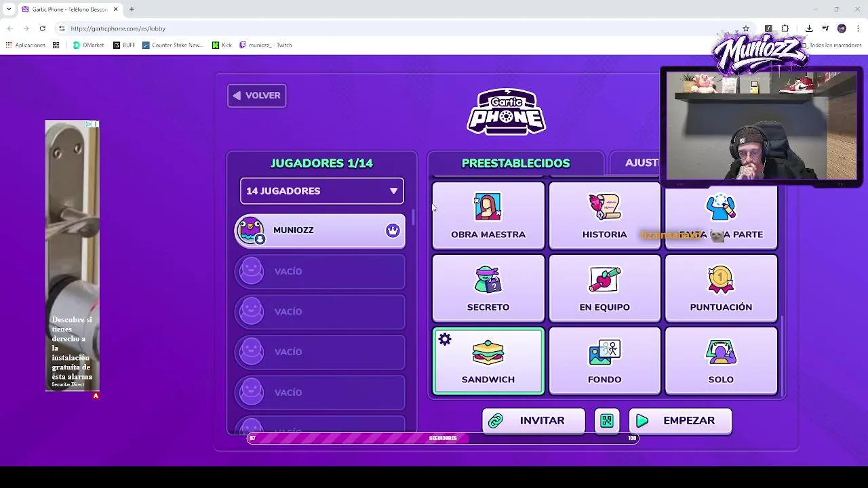This screenshot has width=868, height=488.
Task: Open Aplicaciones bookmark
Action: click(x=25, y=45)
